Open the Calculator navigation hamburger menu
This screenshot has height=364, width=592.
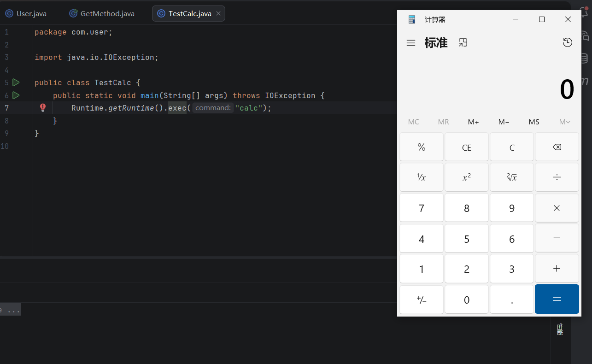(x=411, y=43)
